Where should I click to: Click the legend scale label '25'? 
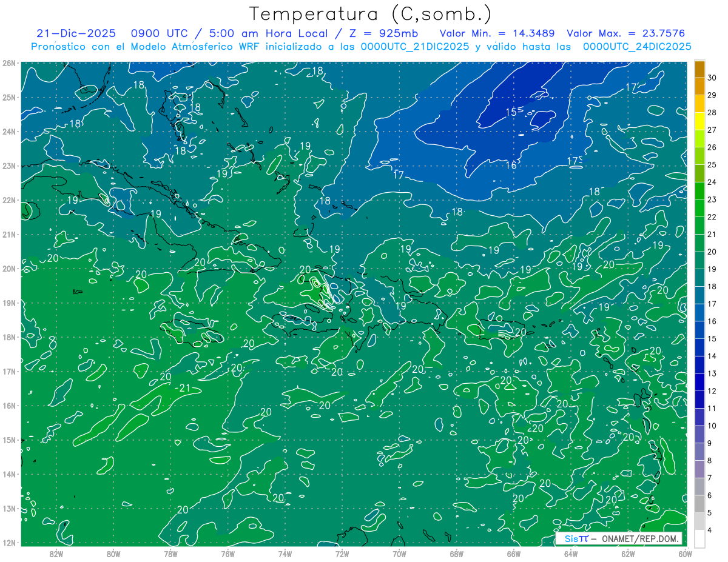point(712,164)
